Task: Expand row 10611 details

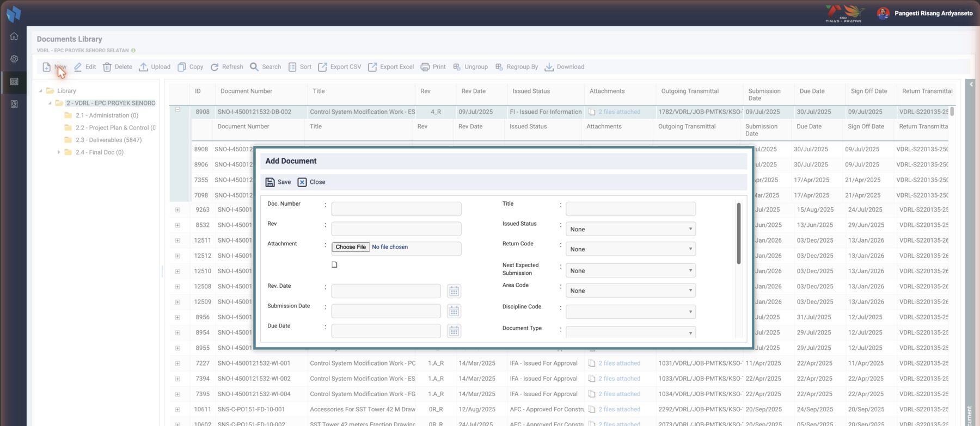Action: coord(177,410)
